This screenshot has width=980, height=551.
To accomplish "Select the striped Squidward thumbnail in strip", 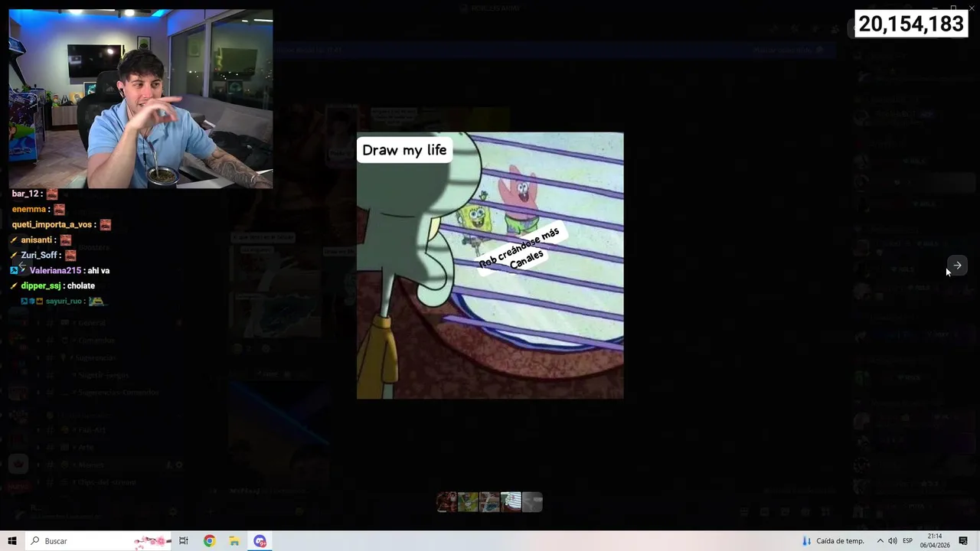I will coord(511,502).
